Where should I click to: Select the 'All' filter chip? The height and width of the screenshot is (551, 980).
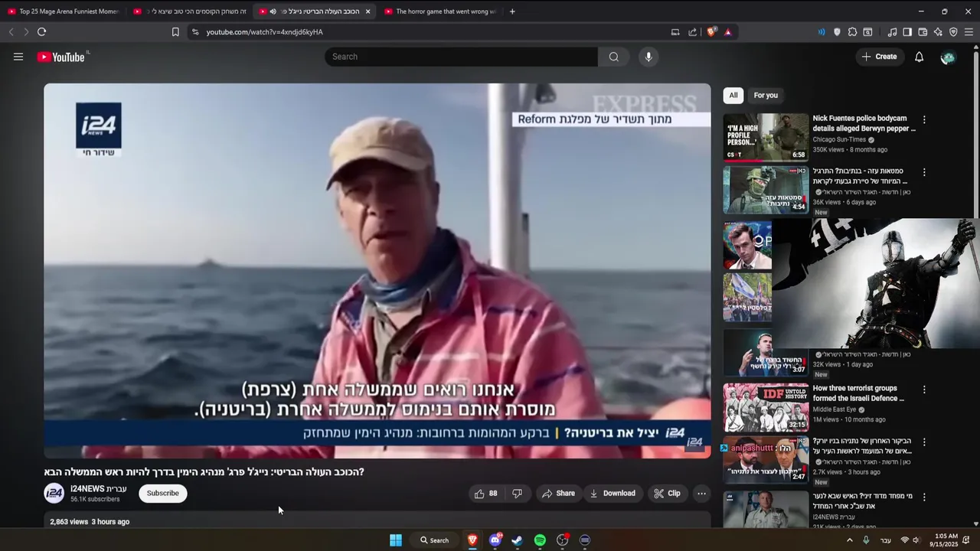(733, 96)
